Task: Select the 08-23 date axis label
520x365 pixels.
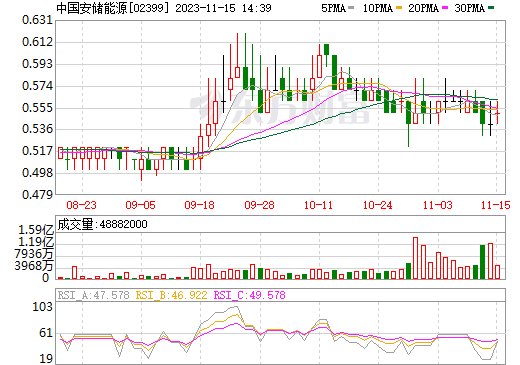Action: point(81,205)
